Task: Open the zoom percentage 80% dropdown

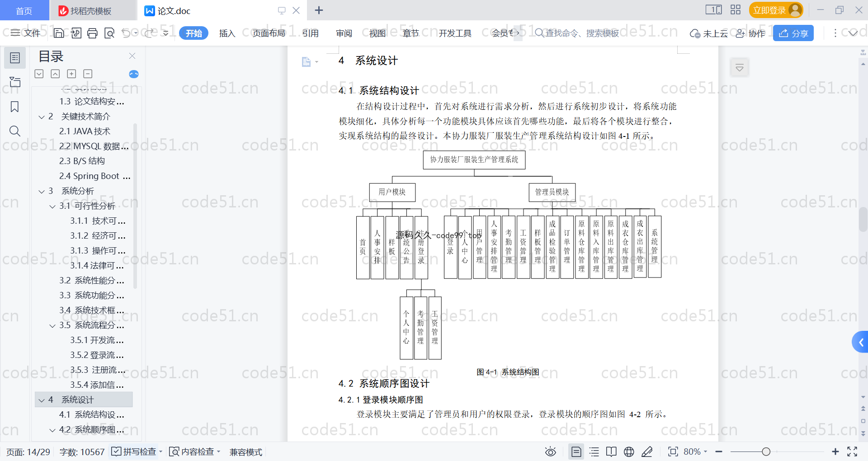Action: coord(695,452)
